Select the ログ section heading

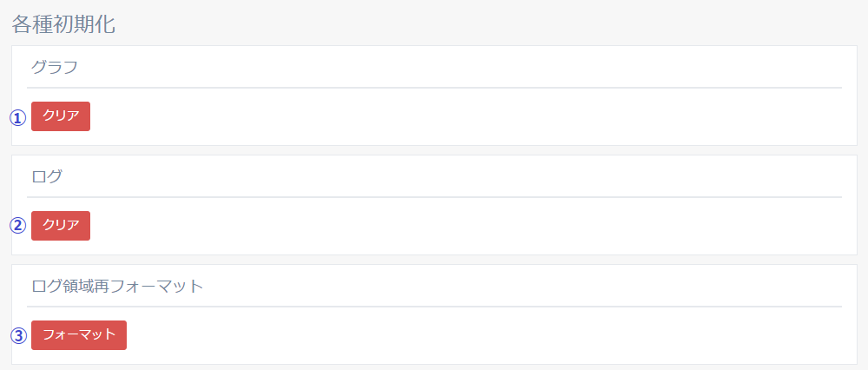pos(47,176)
